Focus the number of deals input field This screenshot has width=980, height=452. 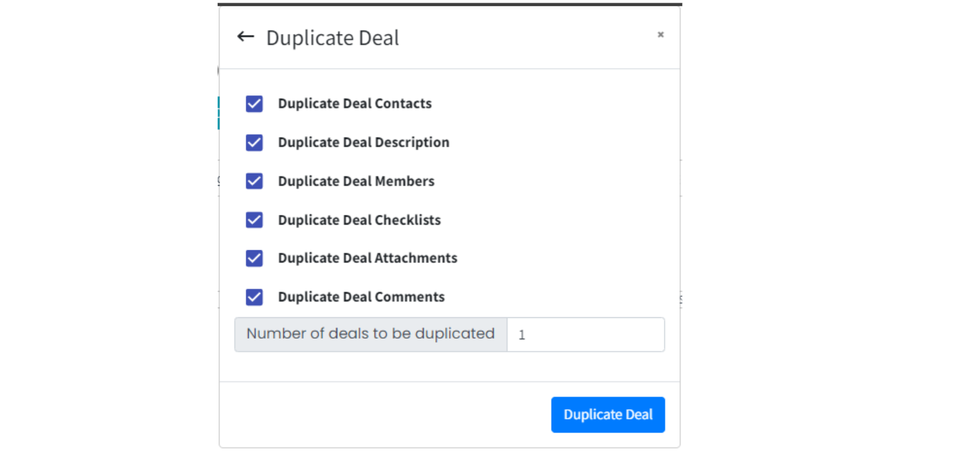pyautogui.click(x=585, y=335)
